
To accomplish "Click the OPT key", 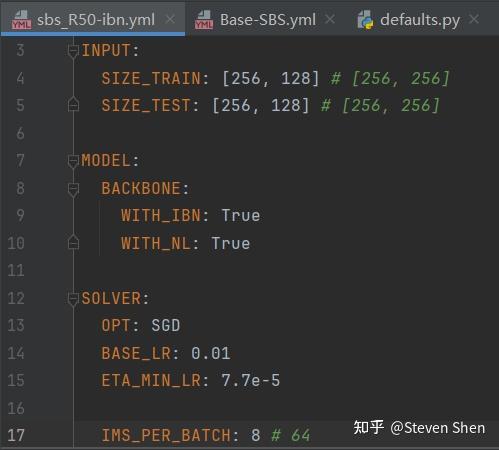I will pyautogui.click(x=116, y=325).
